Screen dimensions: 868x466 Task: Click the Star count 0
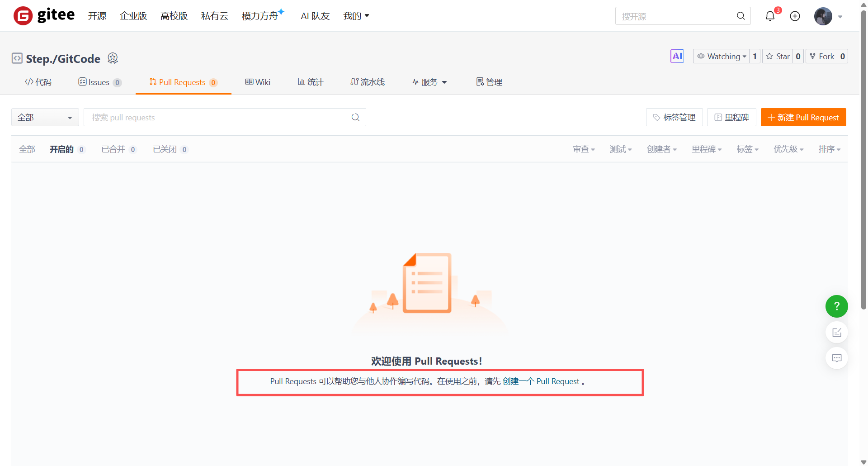[x=798, y=56]
